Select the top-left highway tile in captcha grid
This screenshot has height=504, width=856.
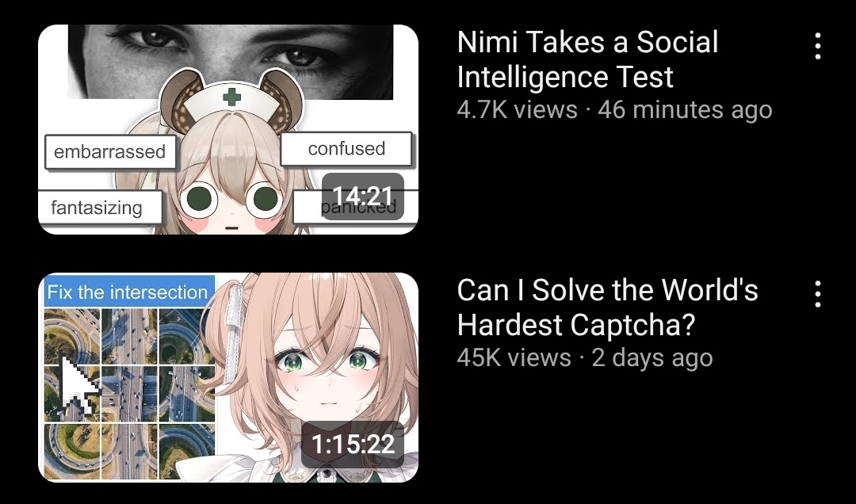[72, 336]
